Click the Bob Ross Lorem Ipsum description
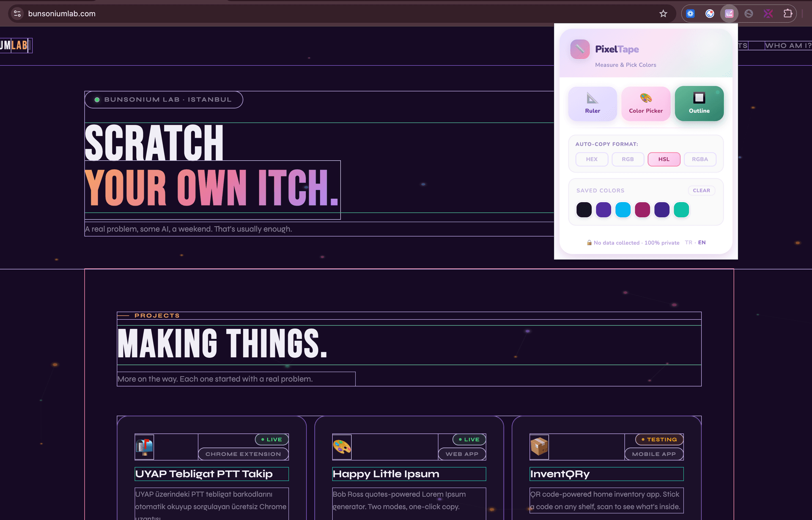Screen dimensions: 812x520 point(399,501)
